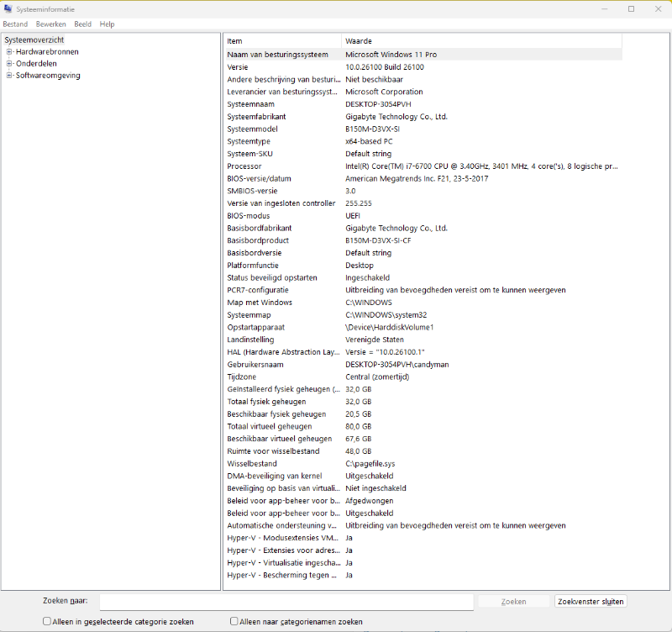
Task: Click the Zoeken button
Action: tap(513, 602)
